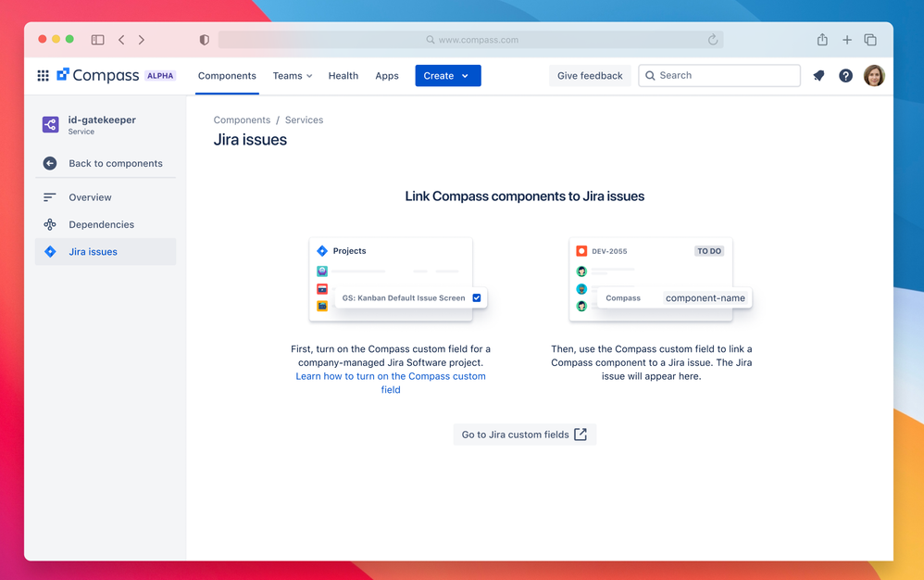Toggle the Kanban Default Issue Screen checkbox
This screenshot has height=580, width=924.
pyautogui.click(x=477, y=298)
